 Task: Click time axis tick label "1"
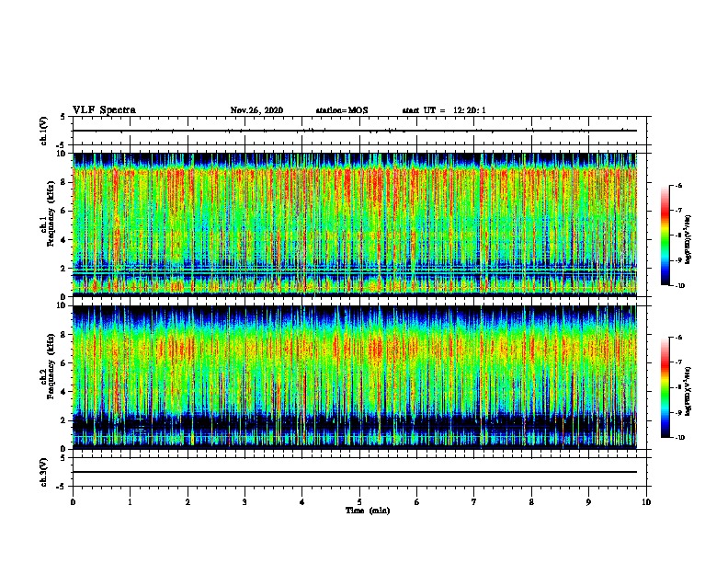point(130,502)
